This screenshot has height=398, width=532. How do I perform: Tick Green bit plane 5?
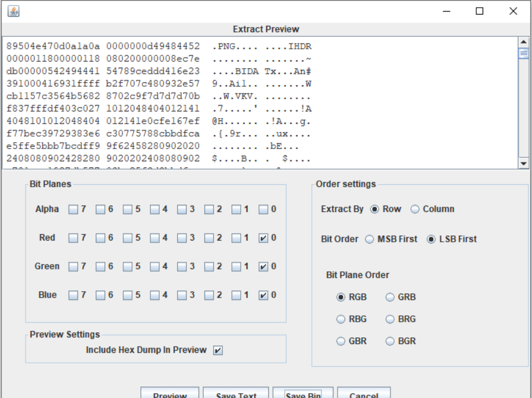tap(127, 267)
